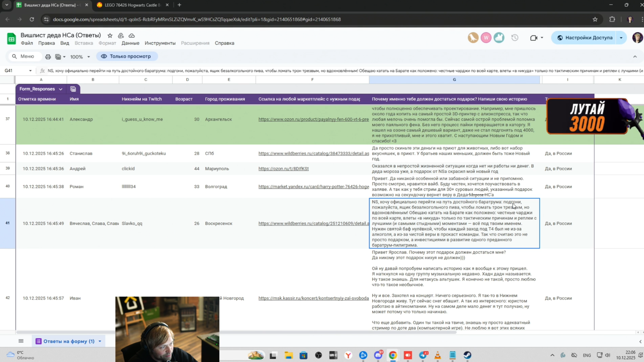Open Discord from the taskbar
Image resolution: width=644 pixels, height=362 pixels.
coord(378,355)
